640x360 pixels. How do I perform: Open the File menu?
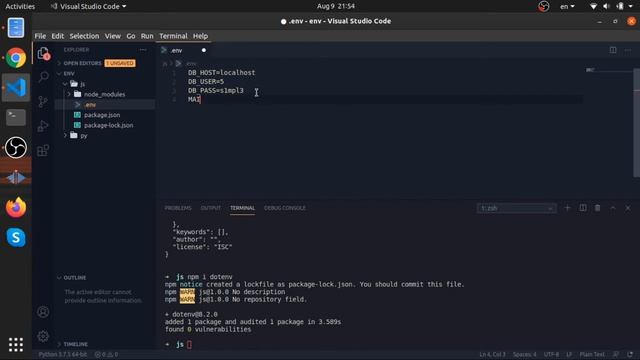(x=40, y=36)
